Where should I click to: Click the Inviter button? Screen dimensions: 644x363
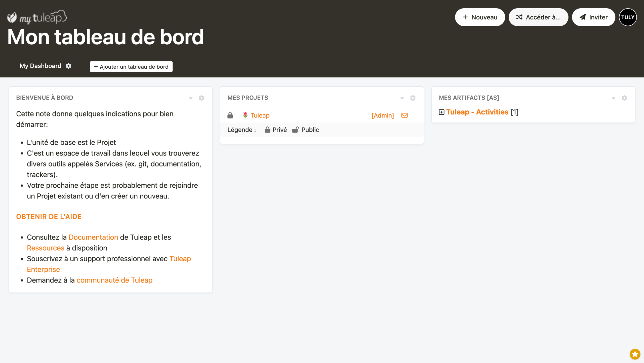tap(593, 17)
